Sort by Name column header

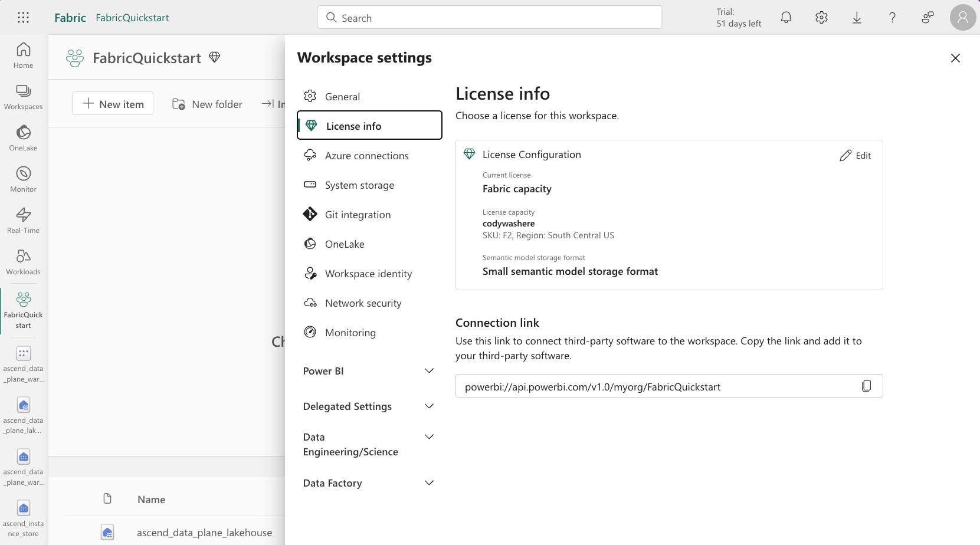152,500
